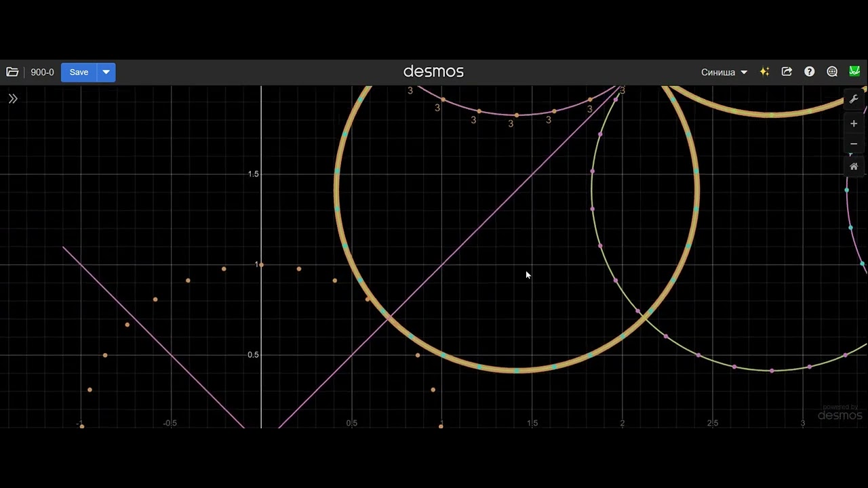Screen dimensions: 868x488
Task: Click the green graph extension icon
Action: tap(854, 71)
